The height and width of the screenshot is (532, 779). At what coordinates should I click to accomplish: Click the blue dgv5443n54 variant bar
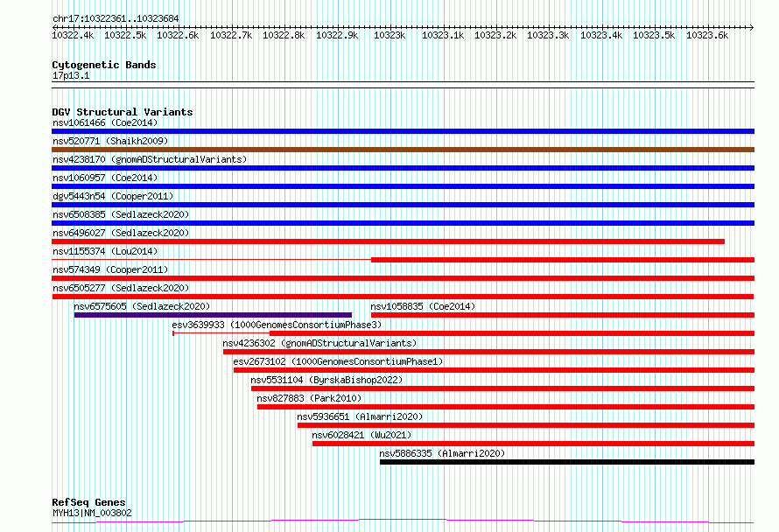coord(403,205)
